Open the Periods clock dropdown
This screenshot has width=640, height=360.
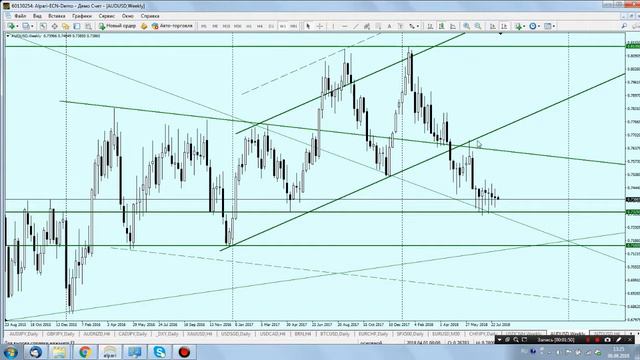(534, 26)
